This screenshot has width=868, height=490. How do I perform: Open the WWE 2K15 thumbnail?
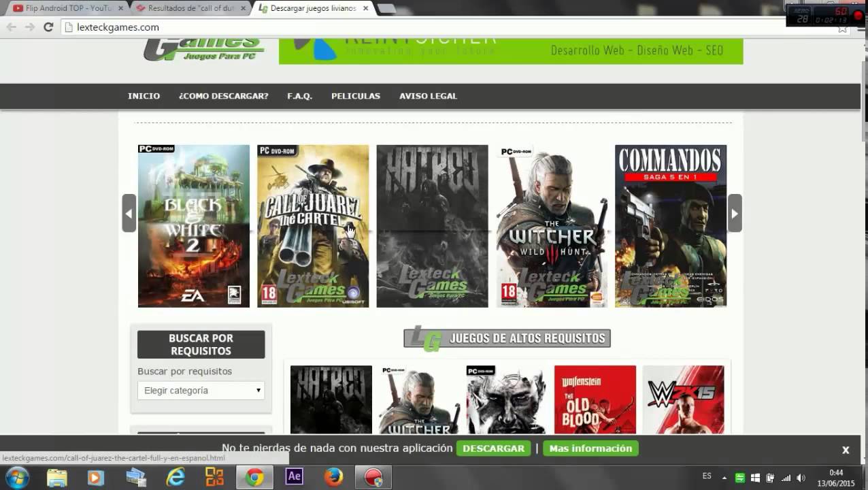[x=684, y=399]
